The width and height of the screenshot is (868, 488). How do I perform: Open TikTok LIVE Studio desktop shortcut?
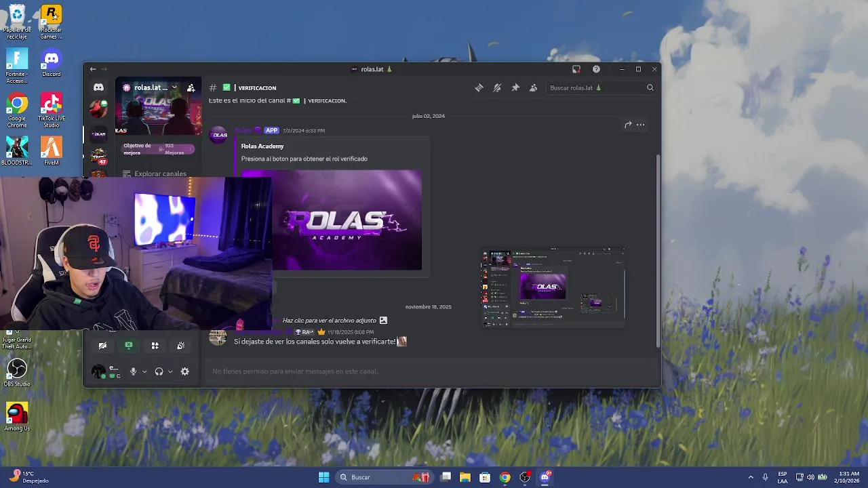[x=51, y=110]
